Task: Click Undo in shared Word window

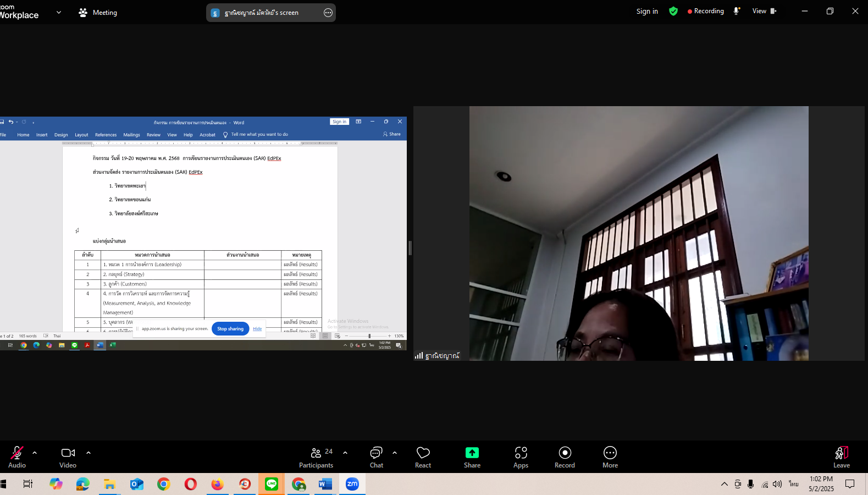Action: (x=10, y=122)
